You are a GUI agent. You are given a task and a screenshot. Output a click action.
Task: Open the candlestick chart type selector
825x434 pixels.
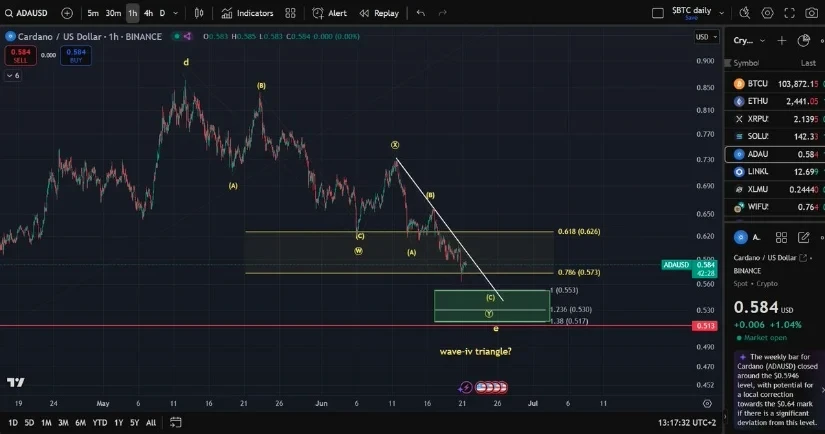[x=199, y=13]
